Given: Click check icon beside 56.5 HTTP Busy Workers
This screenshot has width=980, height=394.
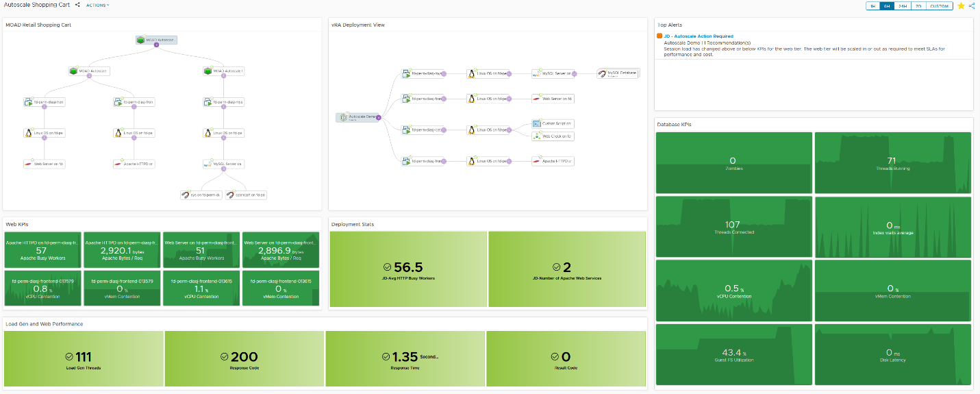Looking at the screenshot, I should [387, 267].
